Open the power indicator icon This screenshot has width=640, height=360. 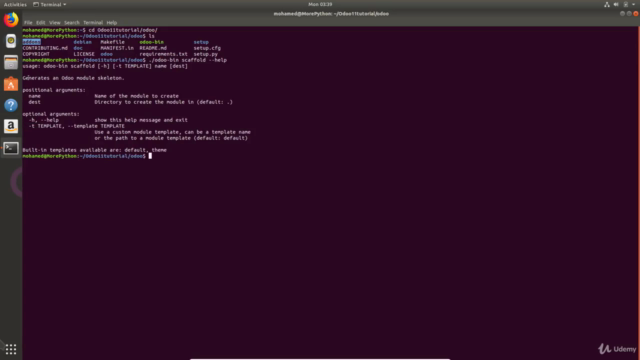pyautogui.click(x=626, y=4)
